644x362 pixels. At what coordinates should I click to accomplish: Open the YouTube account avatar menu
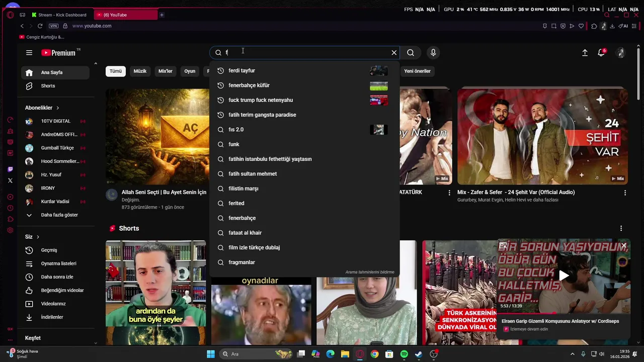click(621, 53)
